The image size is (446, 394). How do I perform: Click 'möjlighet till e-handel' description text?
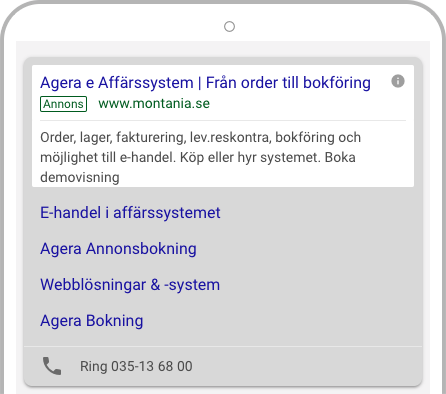(108, 157)
